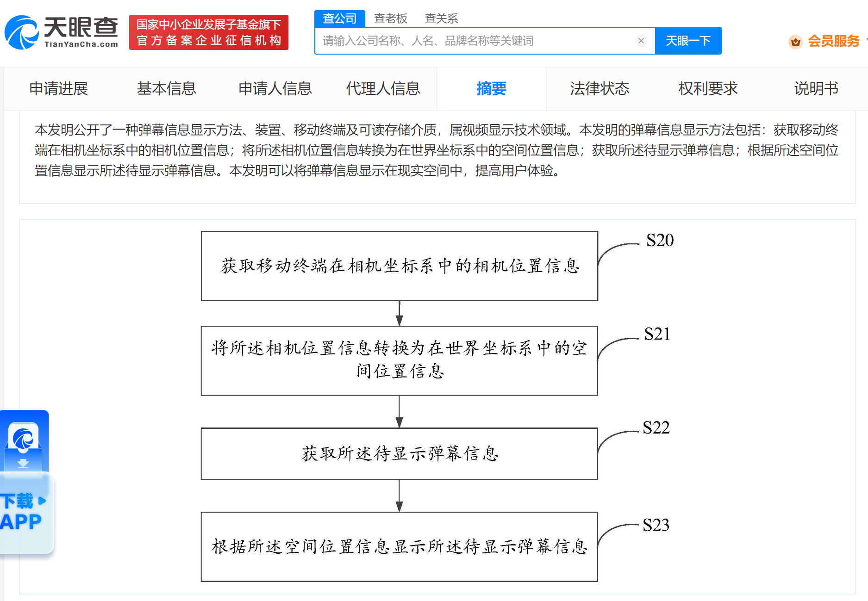This screenshot has width=868, height=601.
Task: Switch to the 法律状态 tab
Action: click(x=599, y=89)
